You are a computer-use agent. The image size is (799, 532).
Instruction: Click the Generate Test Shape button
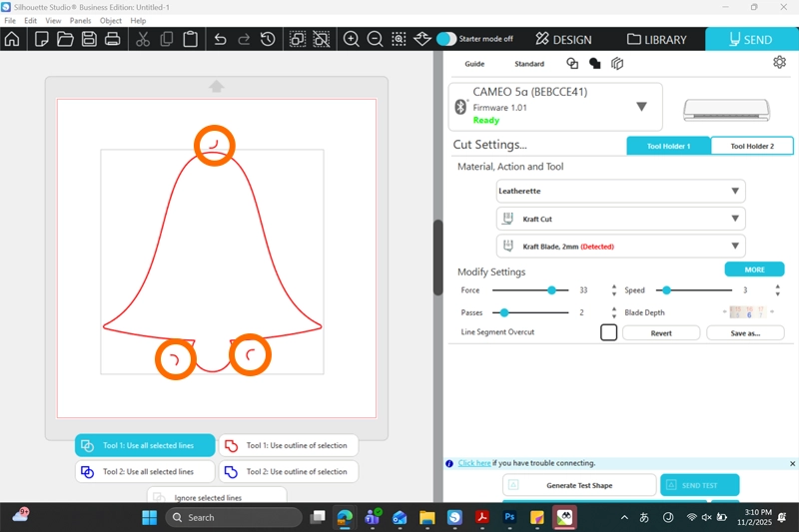coord(579,485)
